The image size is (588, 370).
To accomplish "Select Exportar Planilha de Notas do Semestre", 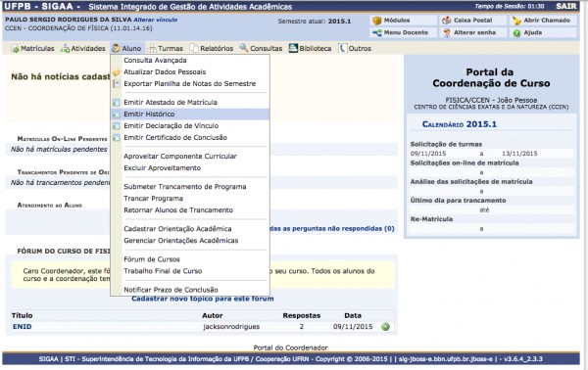I will [x=190, y=83].
